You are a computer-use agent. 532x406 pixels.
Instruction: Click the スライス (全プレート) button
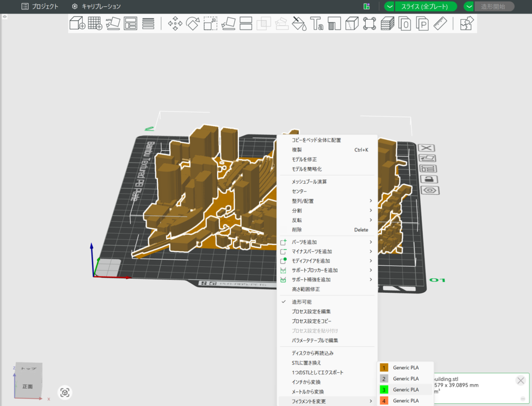[425, 7]
